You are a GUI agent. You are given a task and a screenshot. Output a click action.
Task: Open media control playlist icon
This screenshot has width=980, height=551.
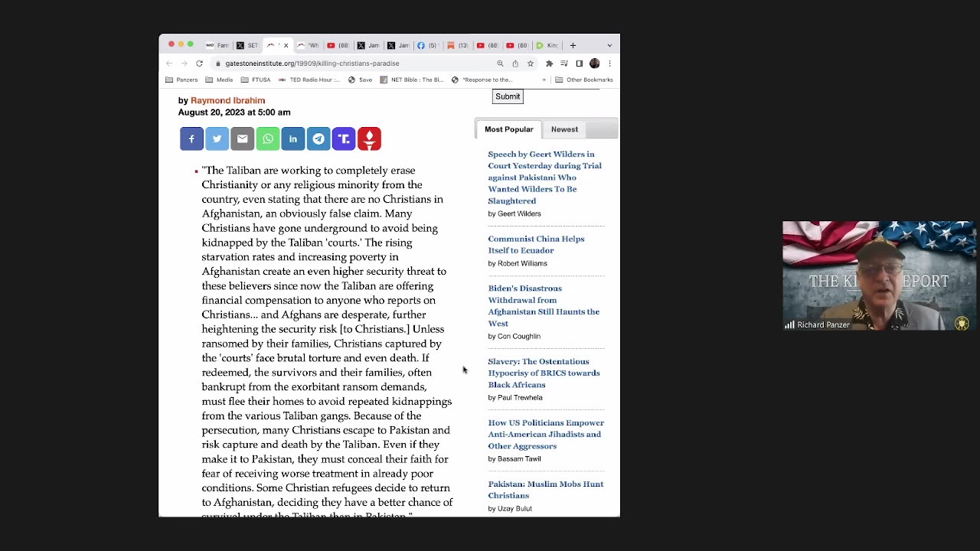click(x=564, y=64)
